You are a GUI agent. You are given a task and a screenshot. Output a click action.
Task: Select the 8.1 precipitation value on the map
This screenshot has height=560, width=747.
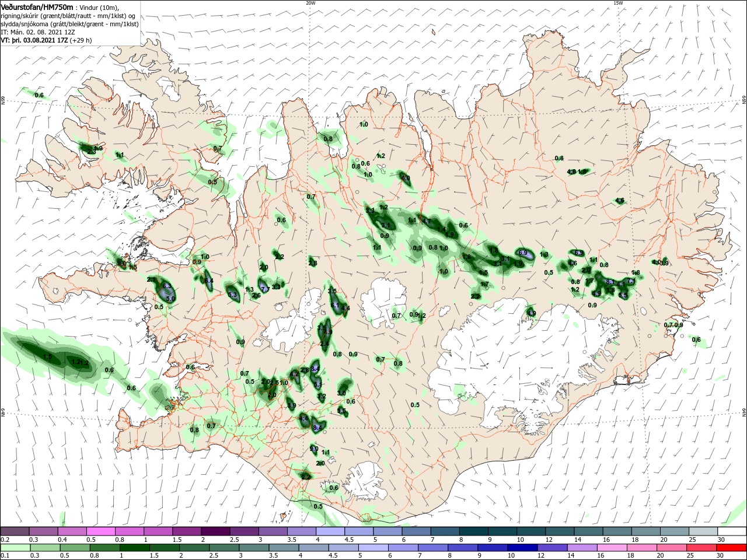tap(610, 282)
